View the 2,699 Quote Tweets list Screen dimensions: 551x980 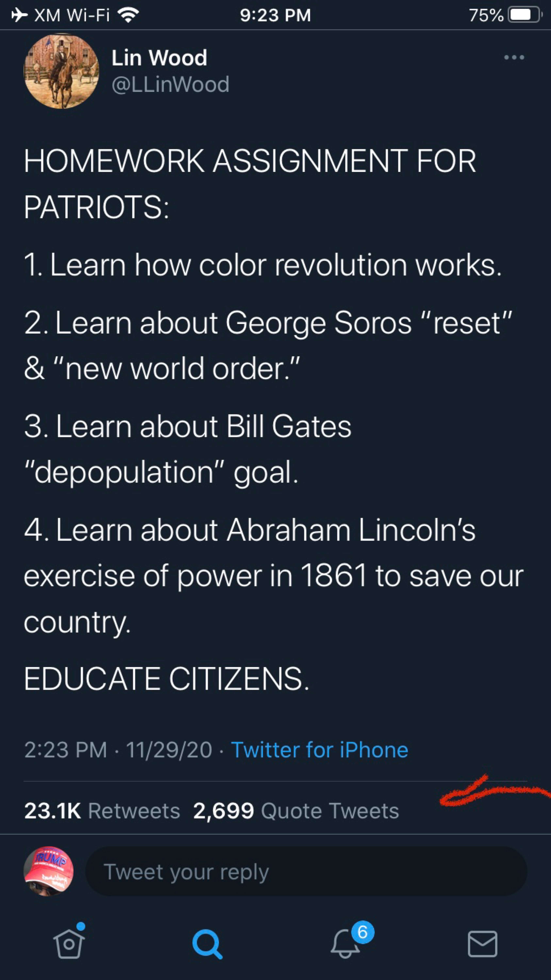296,811
